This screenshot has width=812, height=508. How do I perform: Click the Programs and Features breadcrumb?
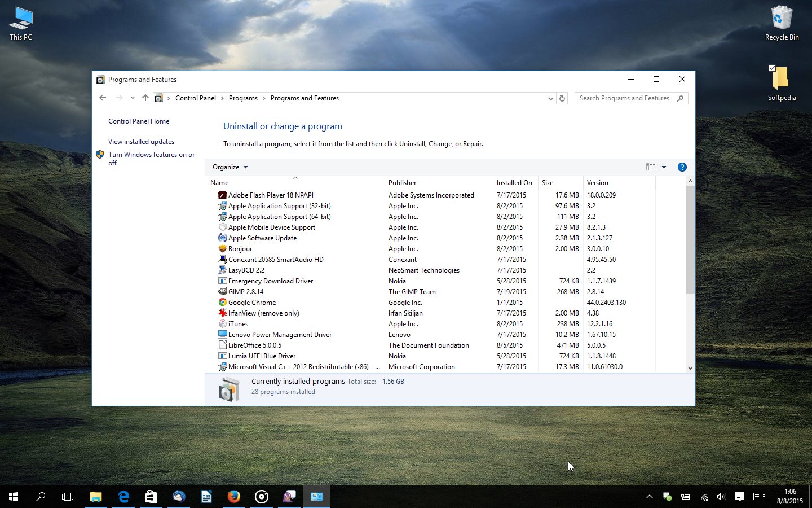[304, 98]
